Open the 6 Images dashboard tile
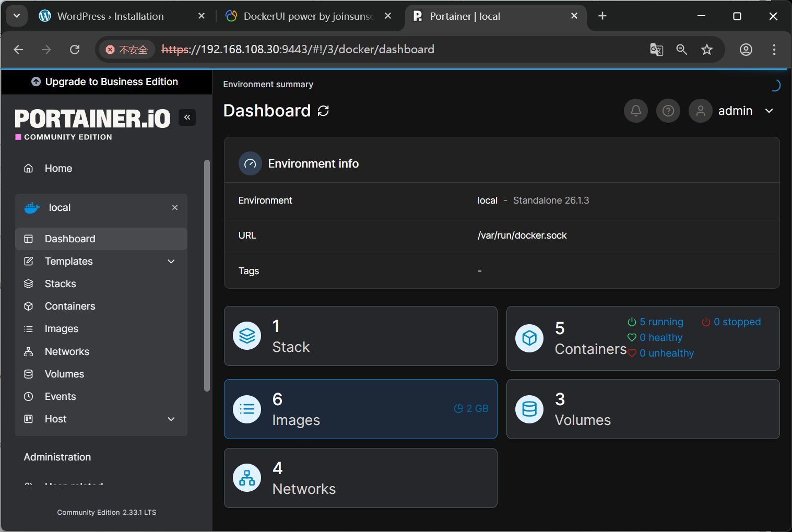This screenshot has width=792, height=532. (361, 409)
